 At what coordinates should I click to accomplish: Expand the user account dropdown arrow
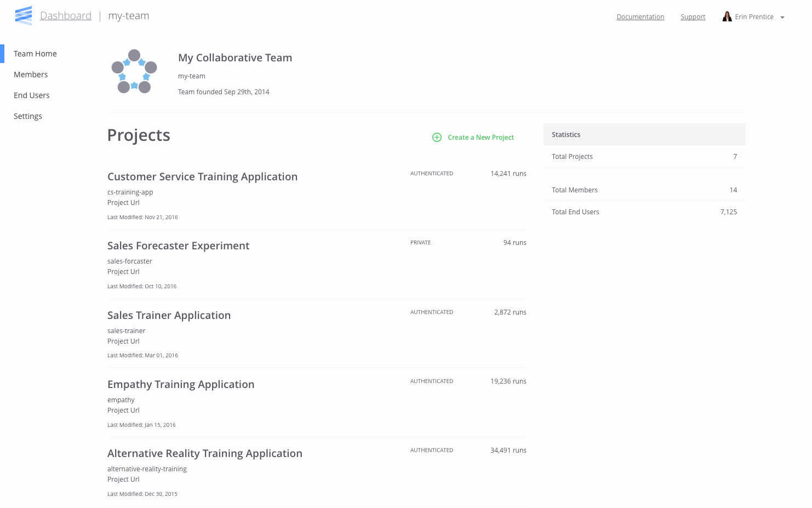tap(782, 18)
